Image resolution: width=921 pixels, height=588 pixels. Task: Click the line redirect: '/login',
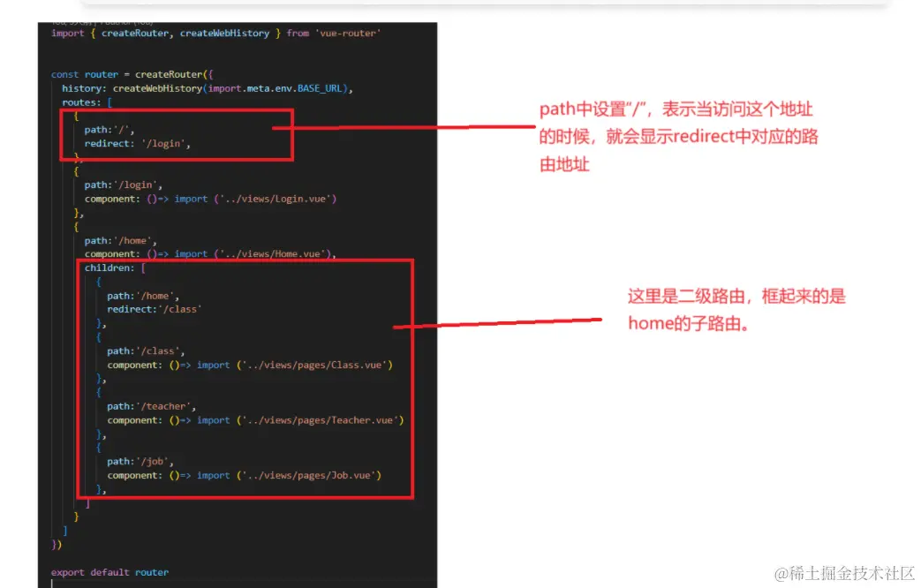(x=138, y=144)
